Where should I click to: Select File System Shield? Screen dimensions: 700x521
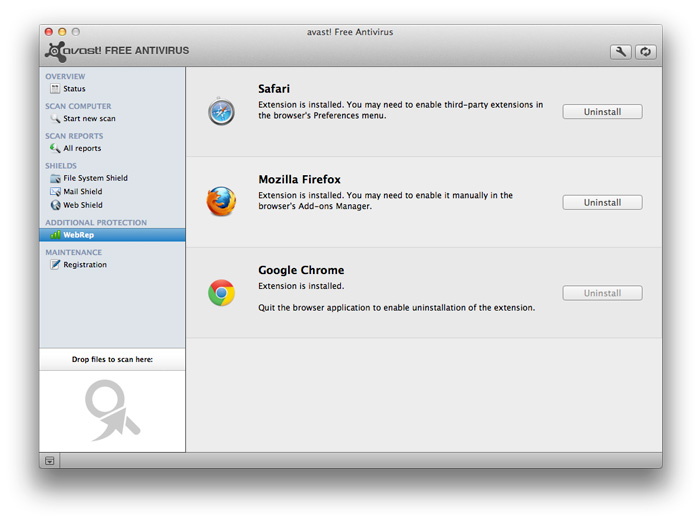point(95,178)
